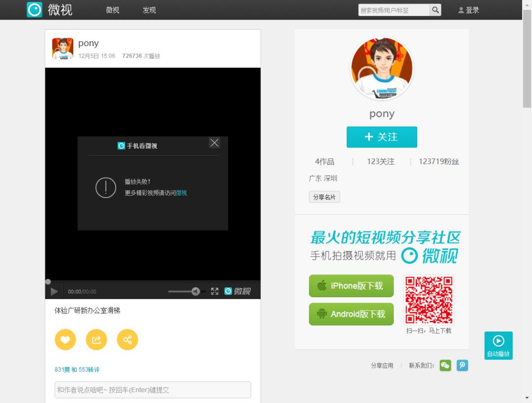The image size is (532, 403).
Task: Click the yellow repost icon
Action: [x=97, y=339]
